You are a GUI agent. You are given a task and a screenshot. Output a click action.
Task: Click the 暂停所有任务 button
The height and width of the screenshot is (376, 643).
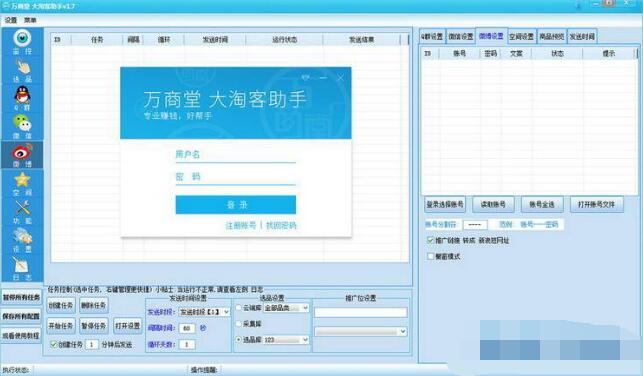pyautogui.click(x=21, y=297)
